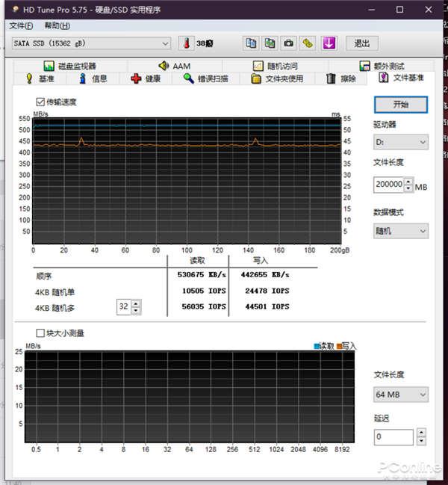Image resolution: width=448 pixels, height=485 pixels.
Task: Expand the 驱动器 D: dropdown
Action: 400,142
